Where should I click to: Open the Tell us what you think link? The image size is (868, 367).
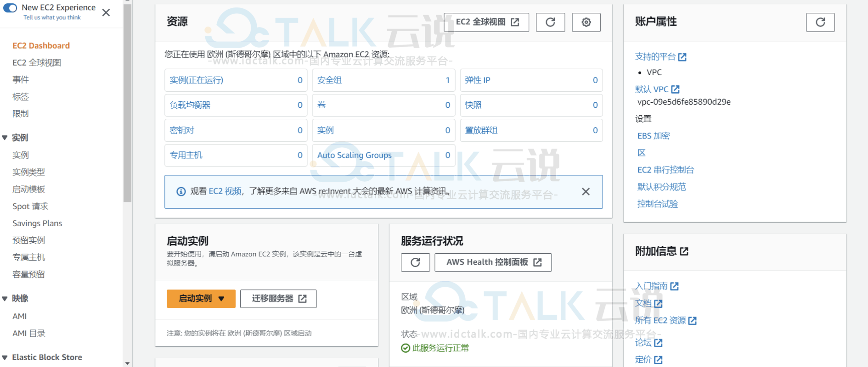tap(52, 17)
